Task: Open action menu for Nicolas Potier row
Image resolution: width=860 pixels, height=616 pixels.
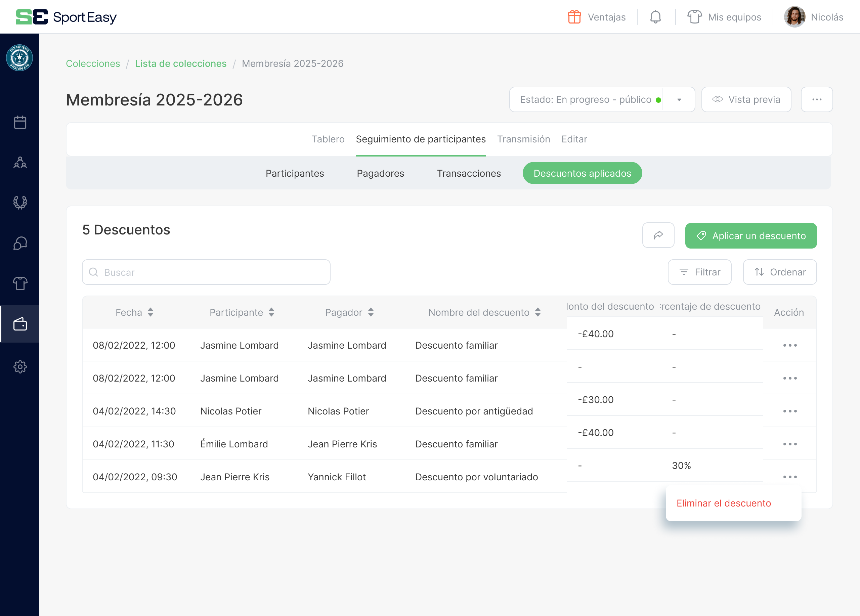Action: (x=790, y=411)
